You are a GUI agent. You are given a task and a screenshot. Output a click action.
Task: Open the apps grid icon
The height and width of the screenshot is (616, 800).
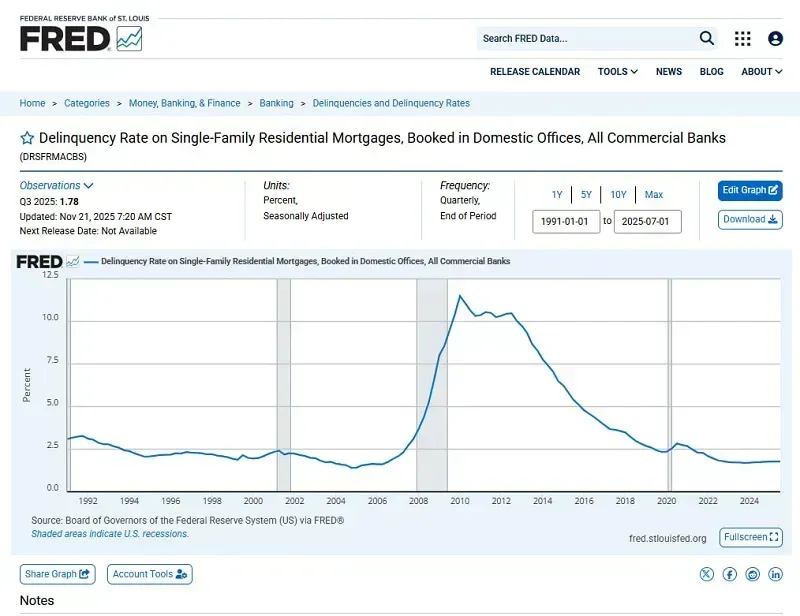[742, 39]
